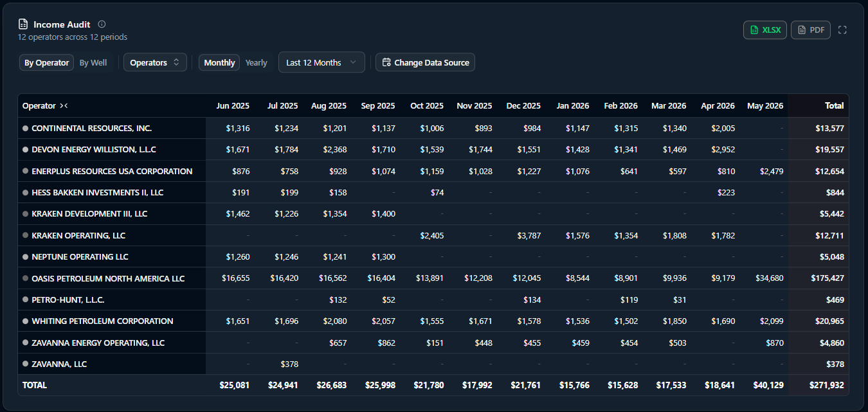The height and width of the screenshot is (412, 868).
Task: Click the Oasis Petroleum status dot
Action: tap(25, 278)
